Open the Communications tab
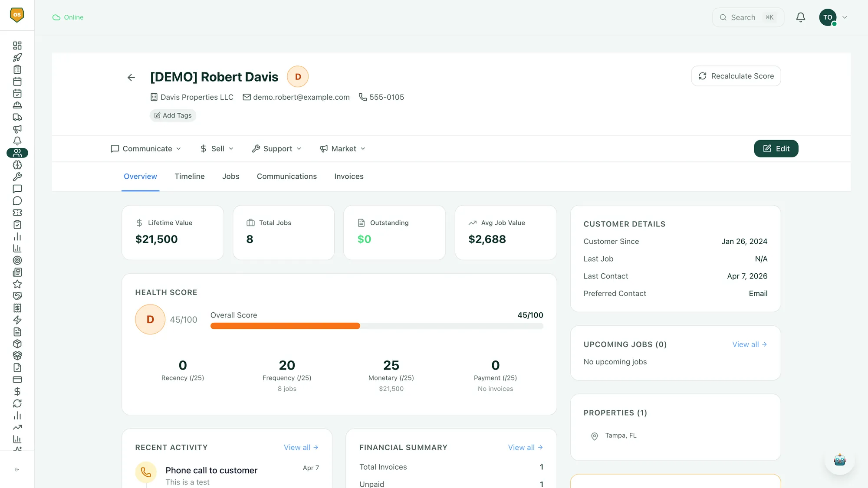868x488 pixels. tap(287, 177)
